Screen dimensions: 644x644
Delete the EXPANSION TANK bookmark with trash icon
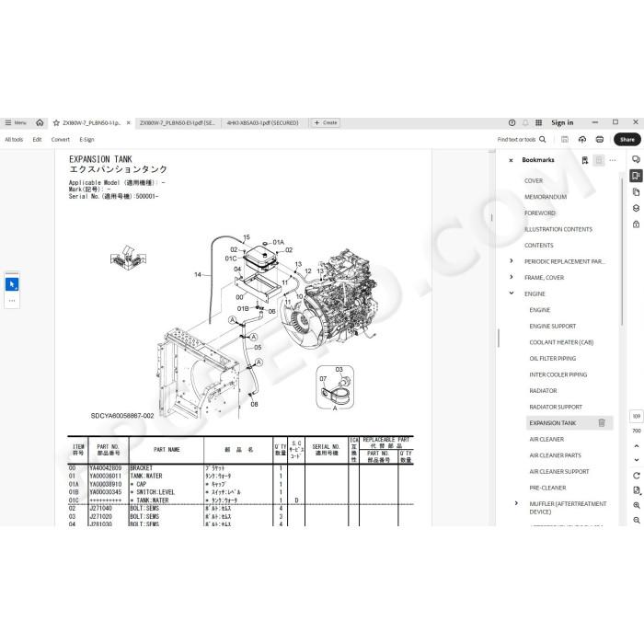point(602,422)
